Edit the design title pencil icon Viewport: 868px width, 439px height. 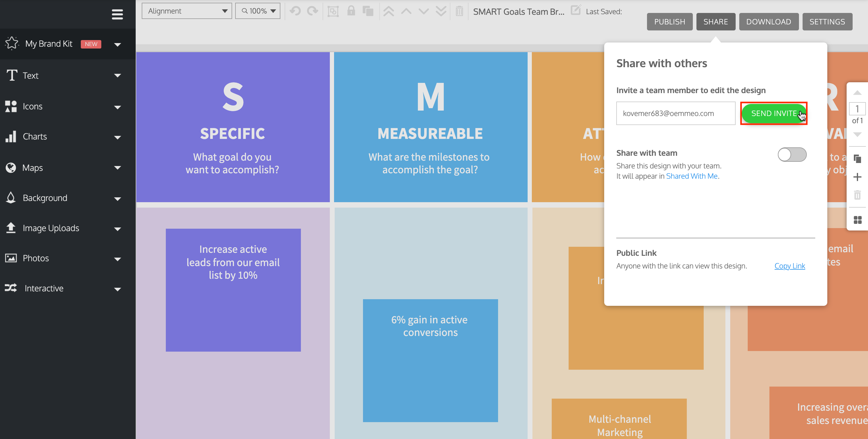(576, 10)
